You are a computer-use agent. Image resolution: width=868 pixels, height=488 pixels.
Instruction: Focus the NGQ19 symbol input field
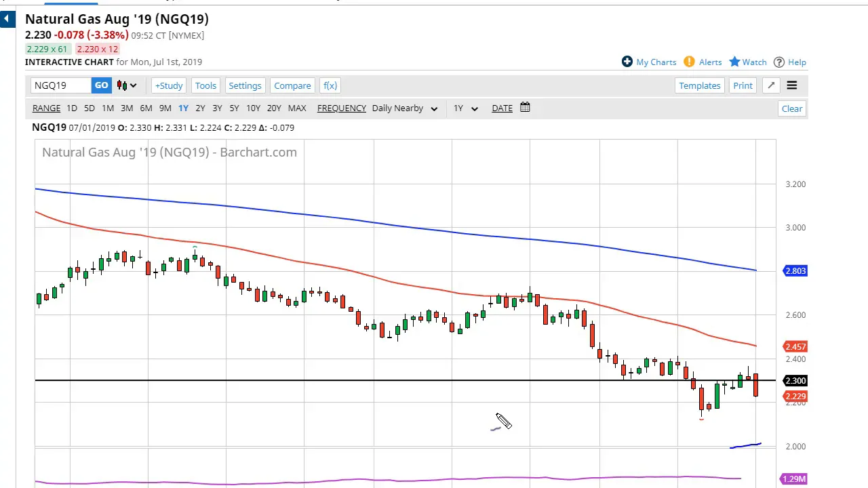point(61,85)
